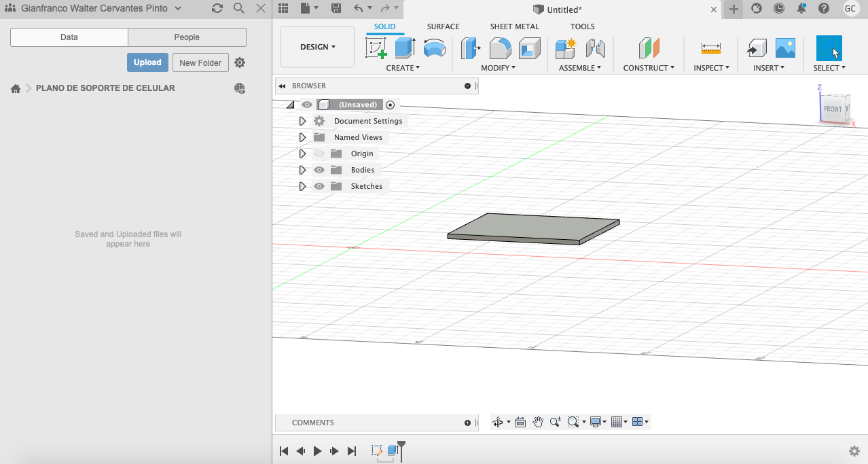The height and width of the screenshot is (464, 868).
Task: Click the Pan hand tool
Action: pos(538,422)
